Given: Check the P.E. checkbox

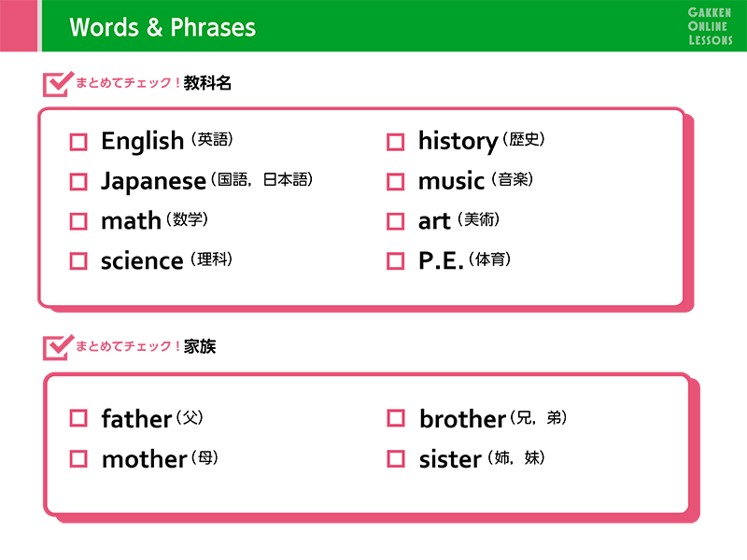Looking at the screenshot, I should pos(395,261).
